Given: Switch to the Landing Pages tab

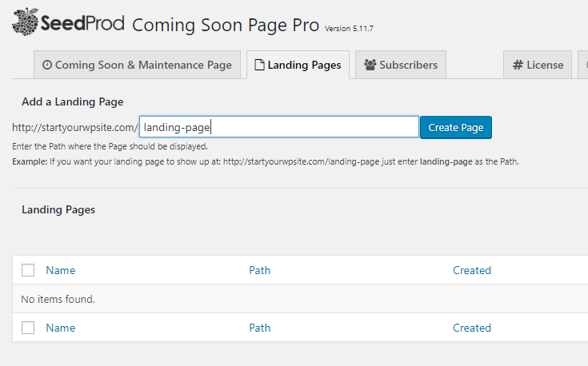Looking at the screenshot, I should point(298,65).
